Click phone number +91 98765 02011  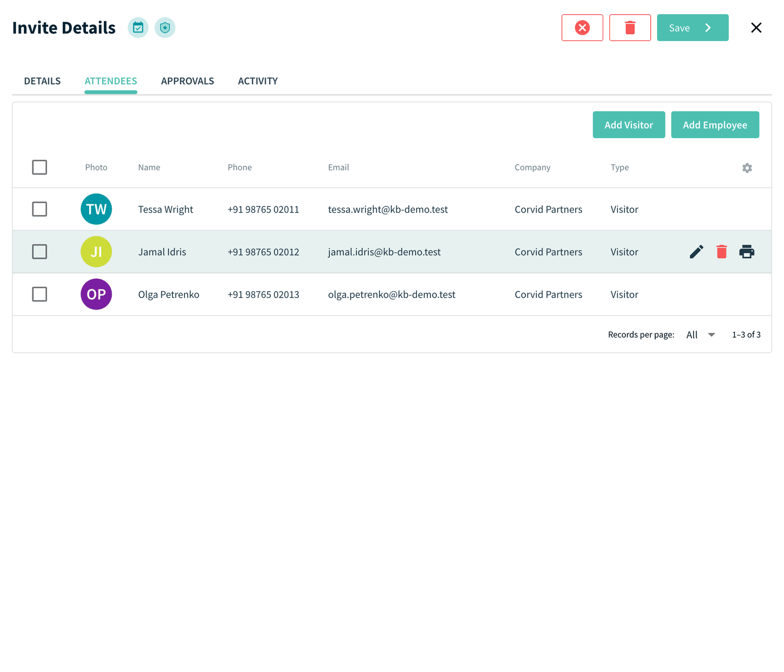click(263, 209)
